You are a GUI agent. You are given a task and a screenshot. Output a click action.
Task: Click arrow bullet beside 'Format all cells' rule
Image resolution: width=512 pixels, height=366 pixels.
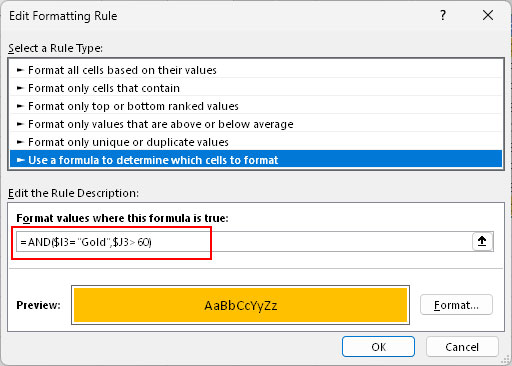pos(20,70)
